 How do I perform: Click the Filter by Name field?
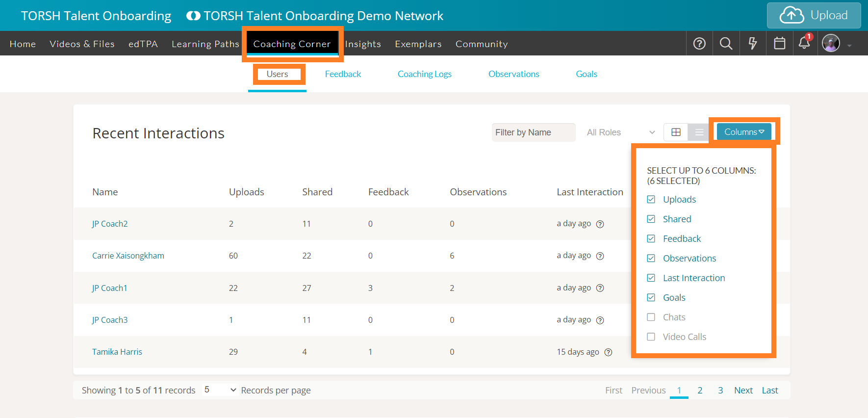coord(533,132)
